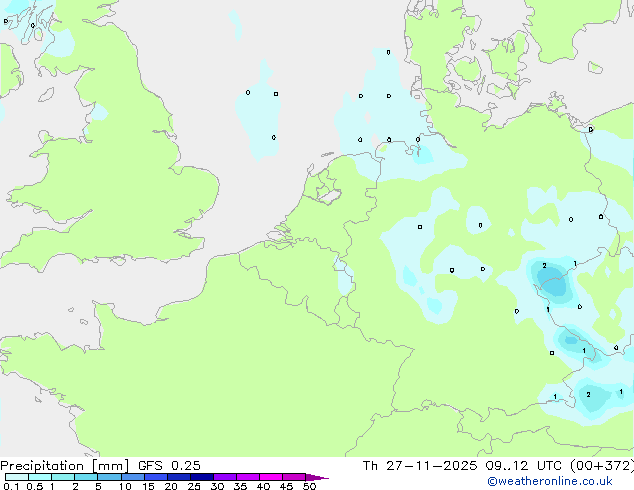634x490 pixels.
Task: Pick the 35–40 mm violet legend segment
Action: coord(247,477)
